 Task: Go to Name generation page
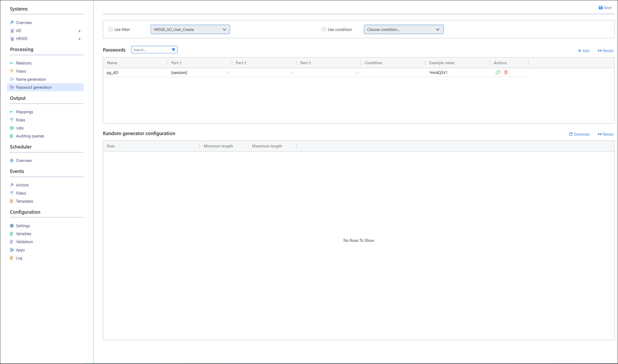point(31,79)
